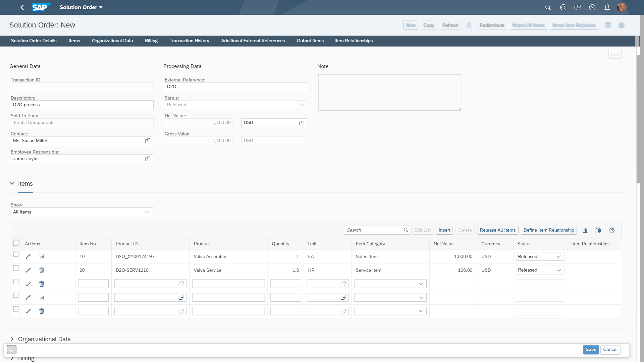Open the copilot circle icon in header
644x362 pixels.
click(563, 7)
